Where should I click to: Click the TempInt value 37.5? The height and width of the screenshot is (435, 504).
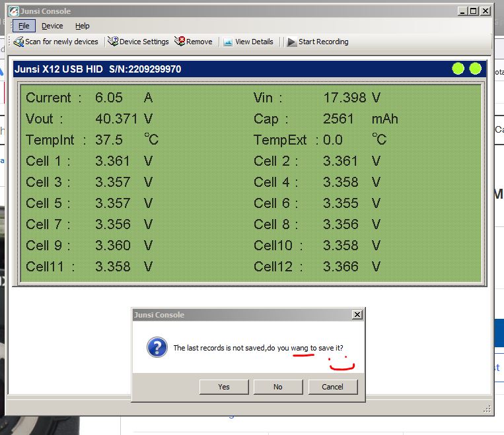(x=108, y=140)
